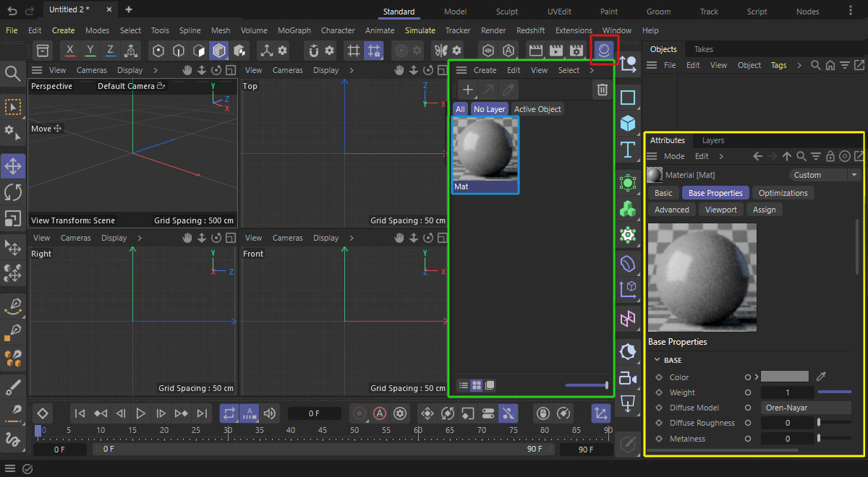868x477 pixels.
Task: Click the Cube primitive icon
Action: 628,124
